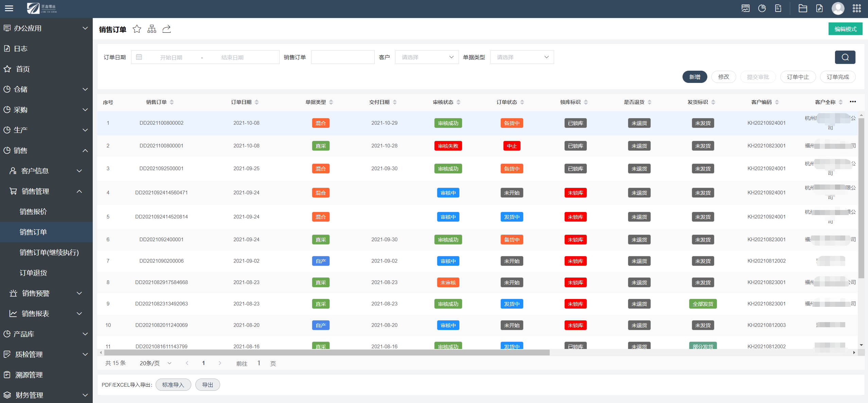The width and height of the screenshot is (868, 403).
Task: Collapse the 销售 sidebar menu
Action: click(46, 151)
